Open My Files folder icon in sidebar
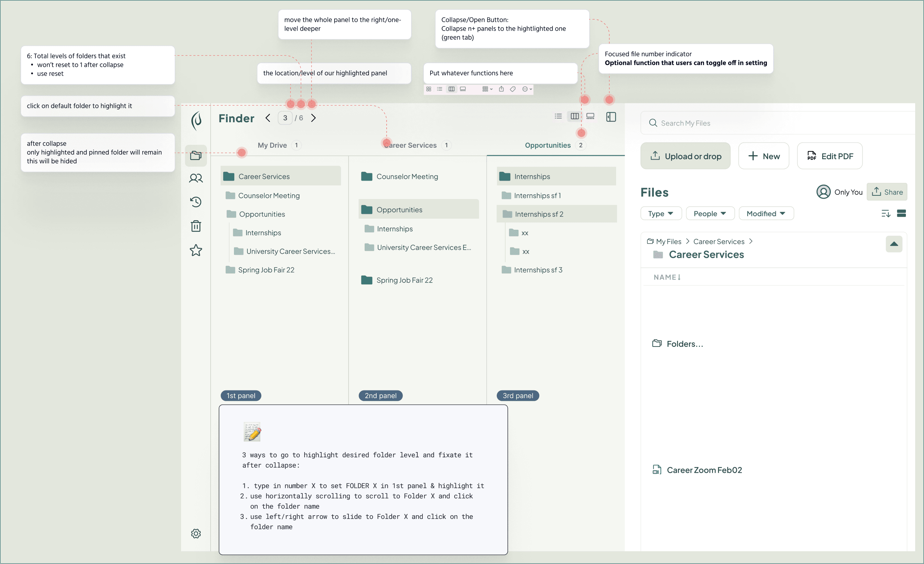The image size is (924, 564). pos(196,155)
